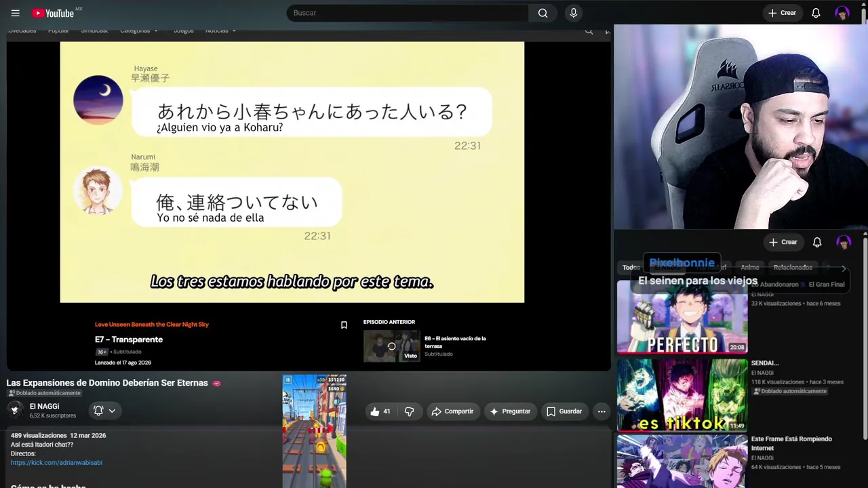Focus the Buscar search field
This screenshot has width=868, height=488.
(x=407, y=13)
